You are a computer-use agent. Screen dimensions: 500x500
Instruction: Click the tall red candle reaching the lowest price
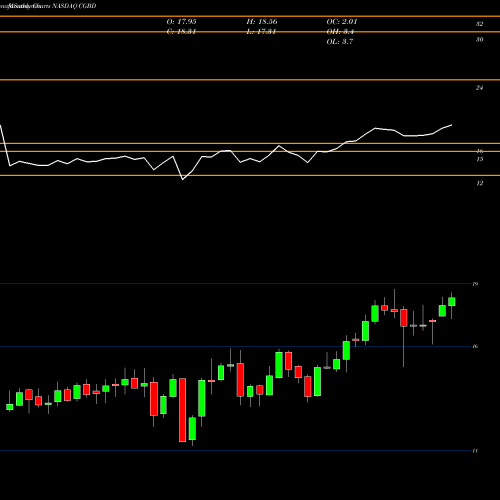tap(182, 410)
